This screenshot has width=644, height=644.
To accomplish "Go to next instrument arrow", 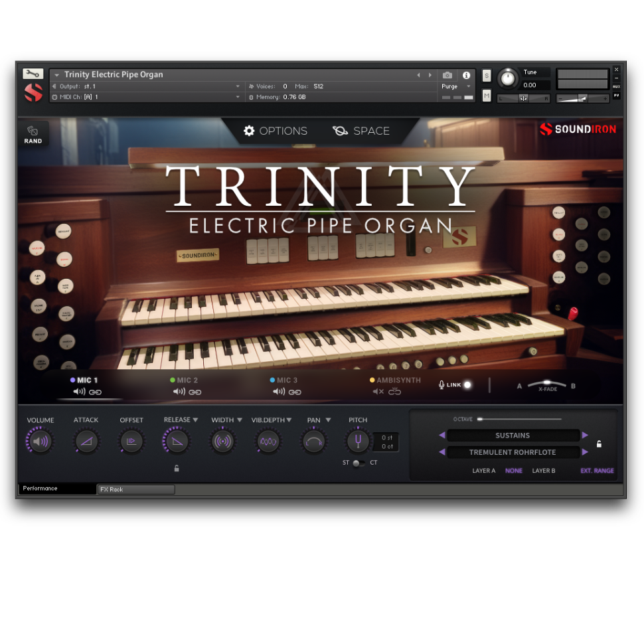I will click(x=430, y=75).
